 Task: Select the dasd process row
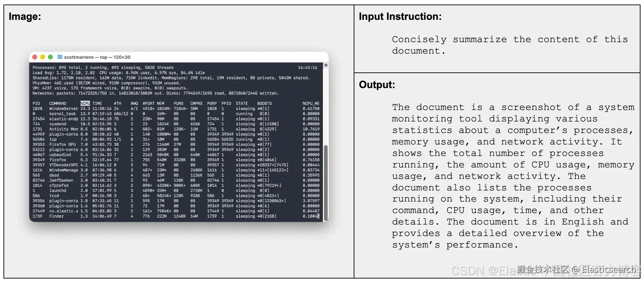click(176, 175)
